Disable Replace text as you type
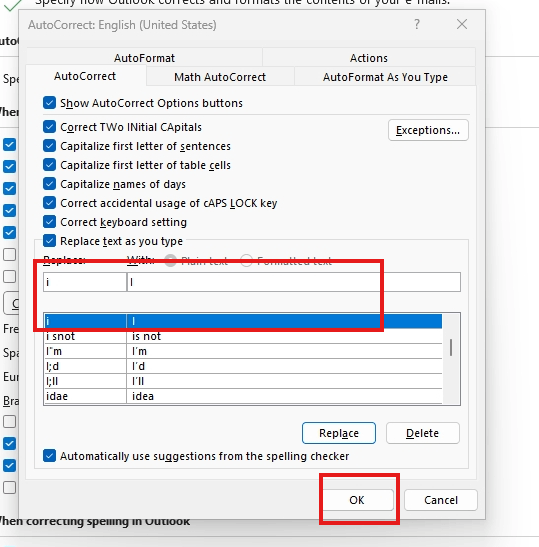The width and height of the screenshot is (539, 547). coord(49,241)
